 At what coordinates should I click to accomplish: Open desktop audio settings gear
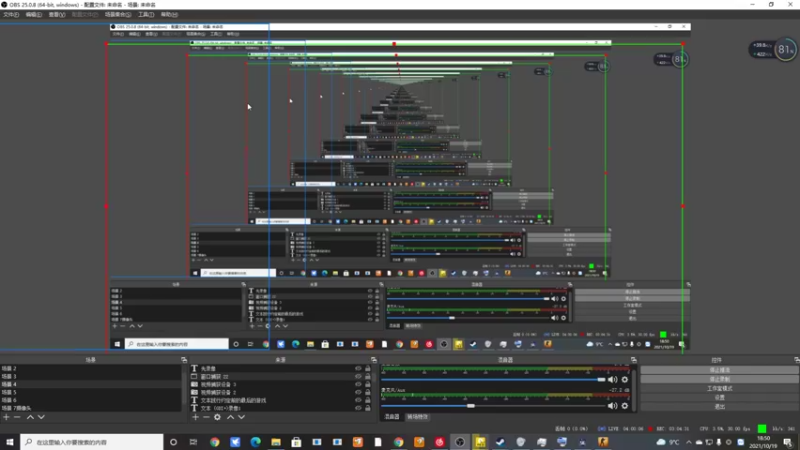(x=625, y=380)
